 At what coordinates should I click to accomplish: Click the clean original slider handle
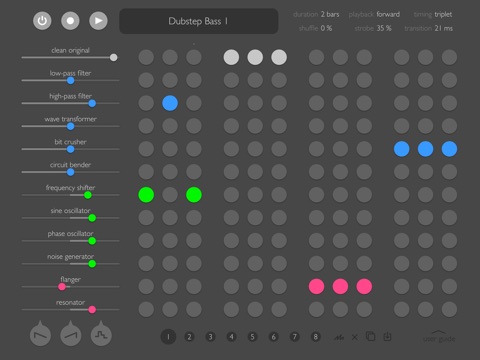pyautogui.click(x=114, y=57)
